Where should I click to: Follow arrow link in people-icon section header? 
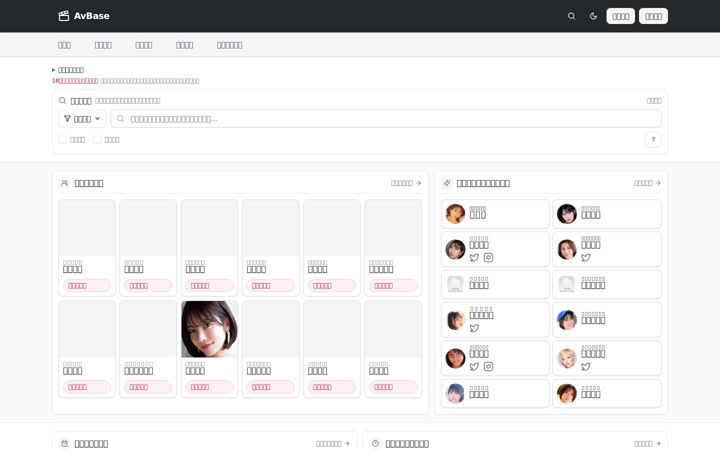point(406,183)
